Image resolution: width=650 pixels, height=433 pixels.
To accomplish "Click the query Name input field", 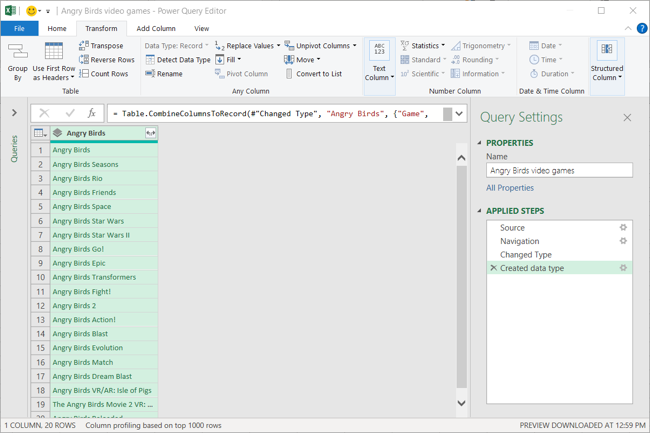I will 559,171.
